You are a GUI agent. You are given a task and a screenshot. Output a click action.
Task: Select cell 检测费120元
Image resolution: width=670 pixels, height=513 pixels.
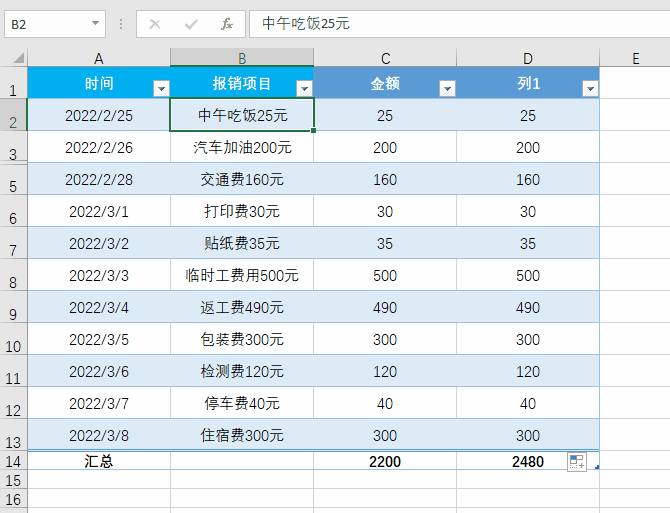242,371
